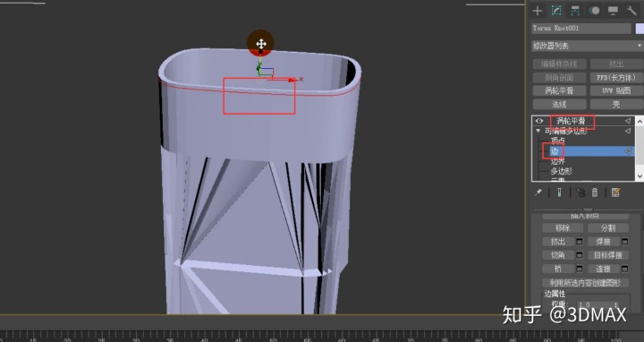Apply the UVW 贴图 modifier
This screenshot has height=342, width=644.
(616, 90)
